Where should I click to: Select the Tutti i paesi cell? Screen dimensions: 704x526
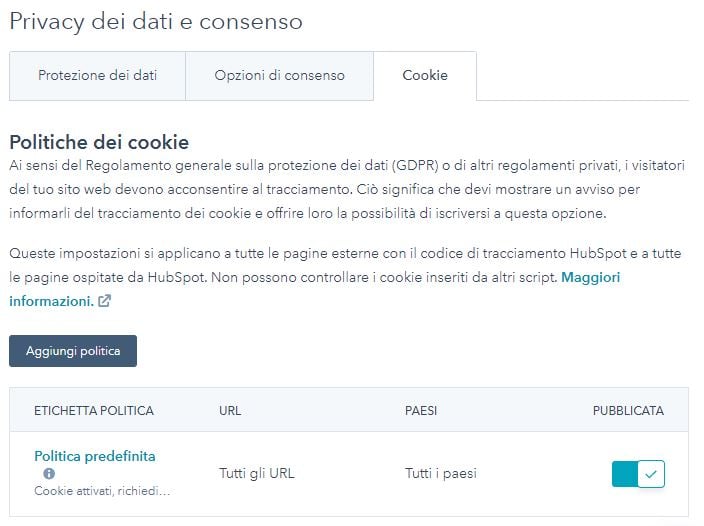point(441,473)
